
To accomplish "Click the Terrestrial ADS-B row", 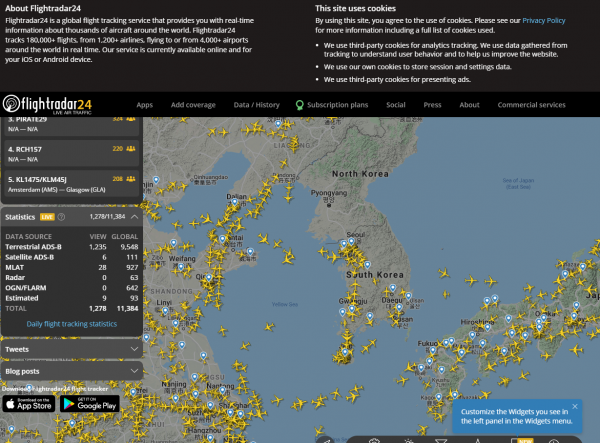I will point(72,247).
